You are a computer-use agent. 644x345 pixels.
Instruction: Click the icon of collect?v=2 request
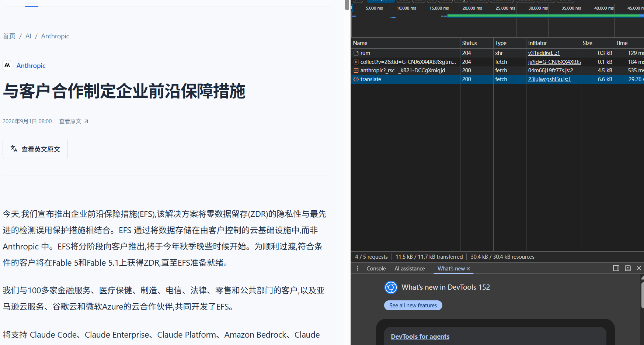[x=356, y=62]
